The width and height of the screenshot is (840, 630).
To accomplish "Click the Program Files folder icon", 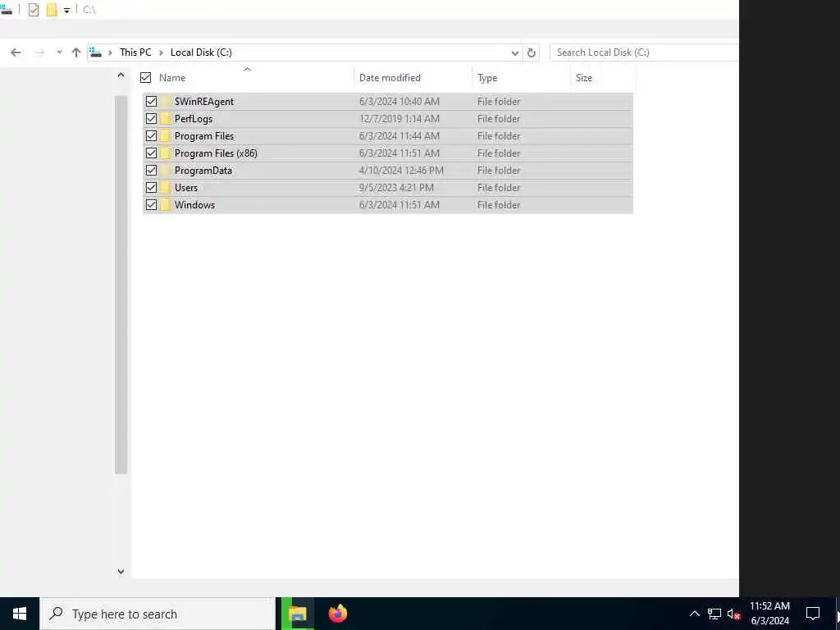I will point(166,136).
